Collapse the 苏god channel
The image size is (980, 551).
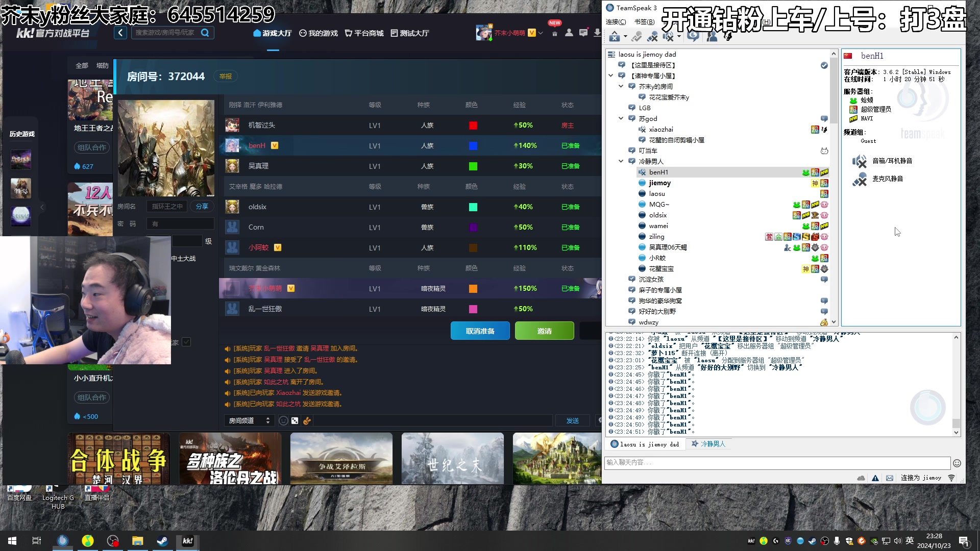621,118
